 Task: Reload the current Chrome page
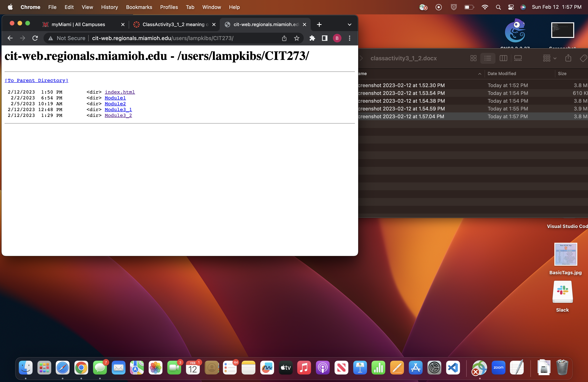click(35, 38)
